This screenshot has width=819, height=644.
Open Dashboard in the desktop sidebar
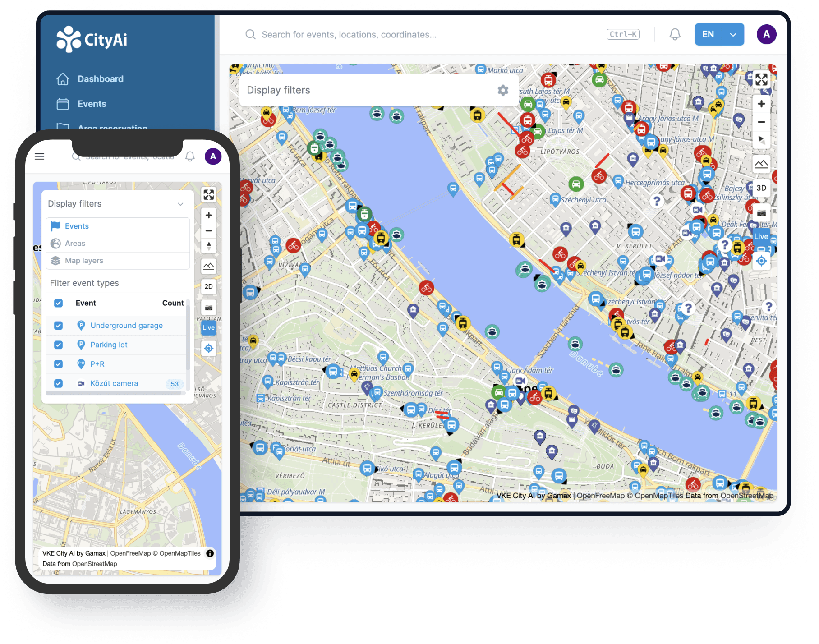tap(90, 79)
